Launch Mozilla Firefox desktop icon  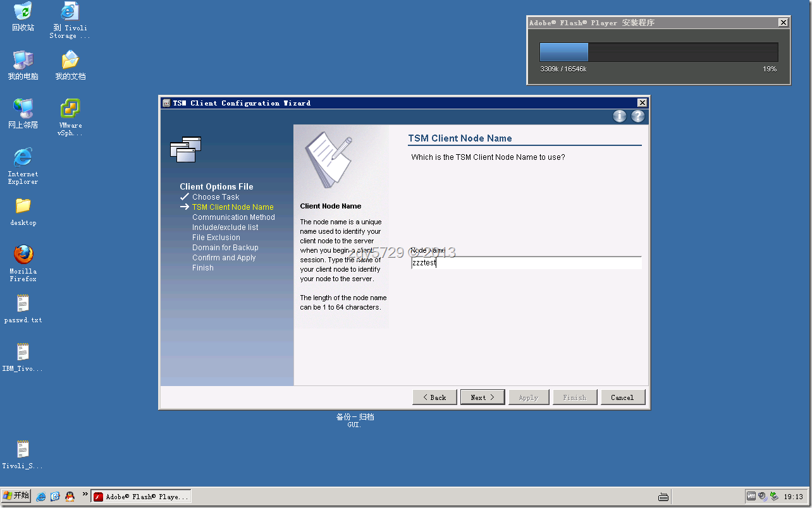click(23, 263)
